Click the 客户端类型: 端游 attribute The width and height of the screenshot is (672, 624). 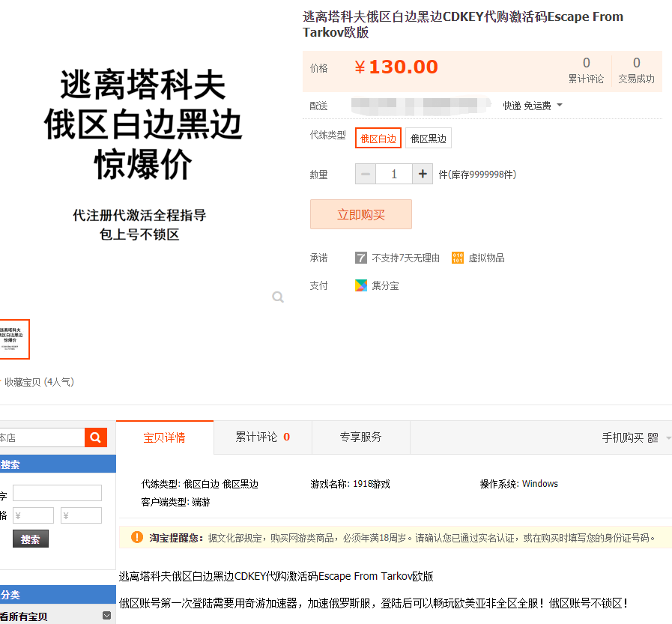point(175,502)
